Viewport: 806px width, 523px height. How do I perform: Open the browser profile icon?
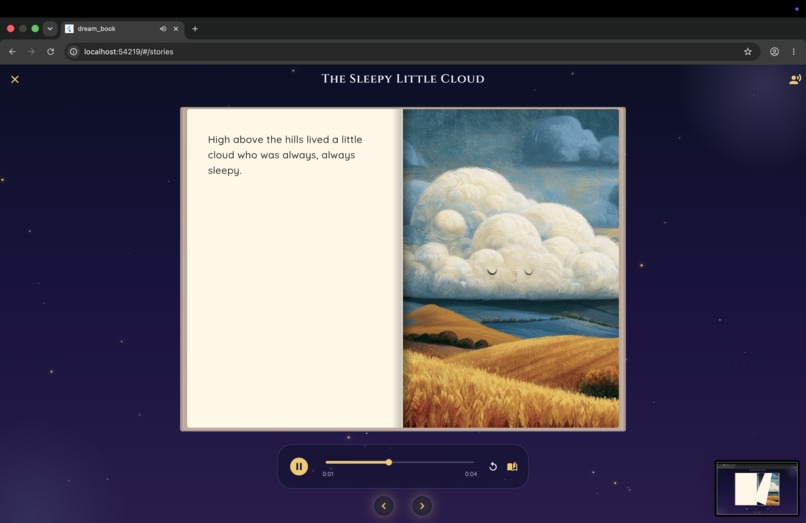coord(774,51)
